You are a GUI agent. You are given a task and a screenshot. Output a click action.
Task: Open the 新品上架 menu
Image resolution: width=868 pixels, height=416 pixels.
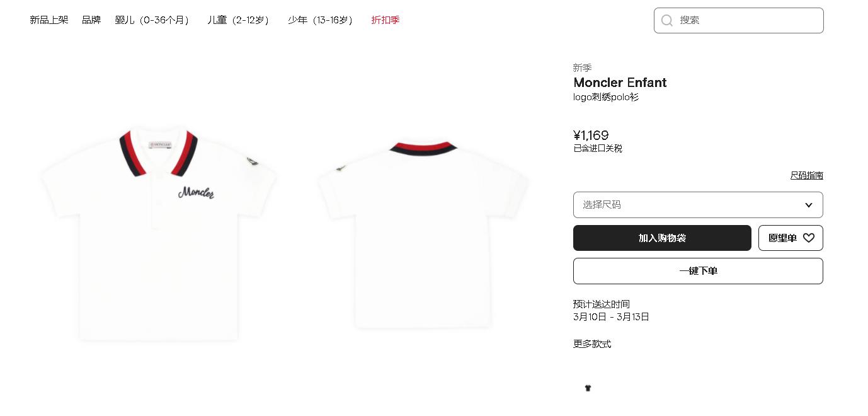point(49,20)
